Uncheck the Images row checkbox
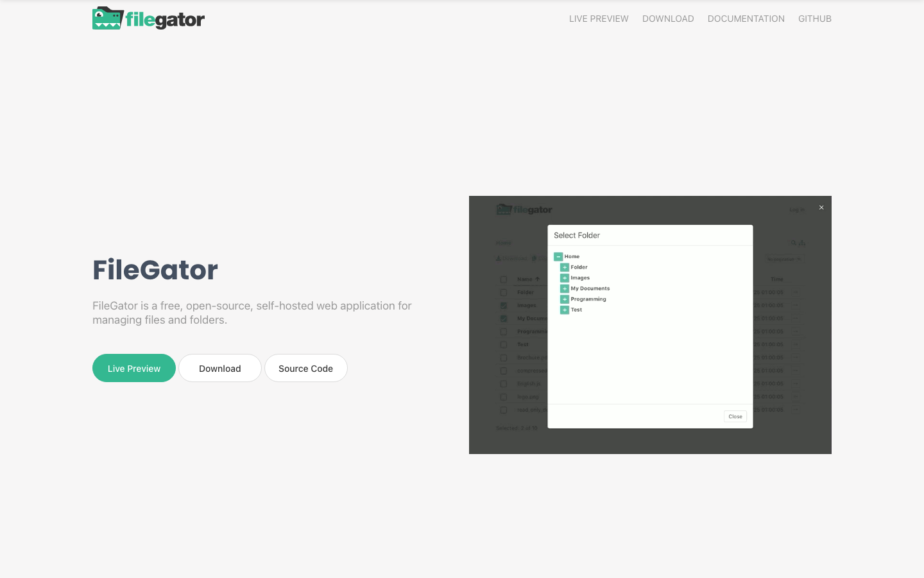 pyautogui.click(x=504, y=306)
